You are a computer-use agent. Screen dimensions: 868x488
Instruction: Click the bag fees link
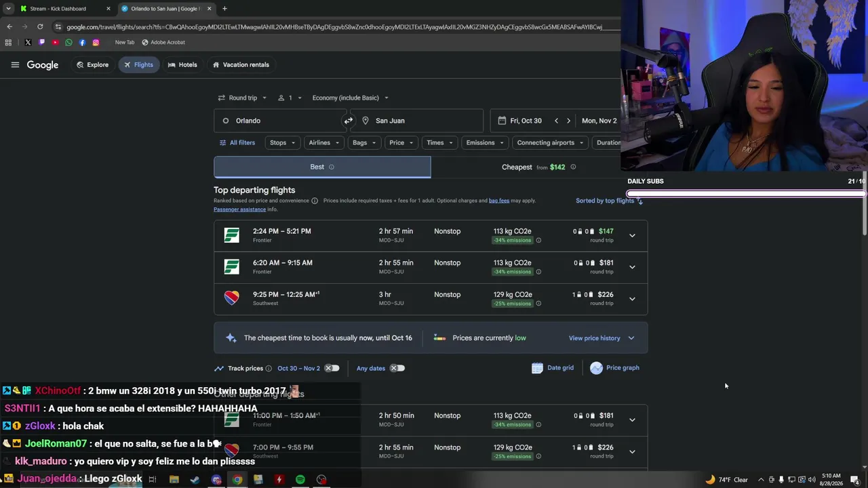point(499,201)
